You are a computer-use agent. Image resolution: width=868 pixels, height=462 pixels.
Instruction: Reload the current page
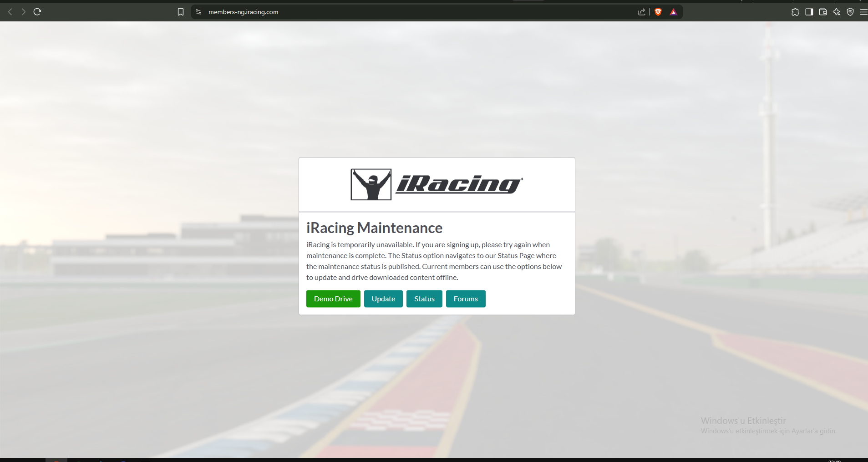click(37, 12)
